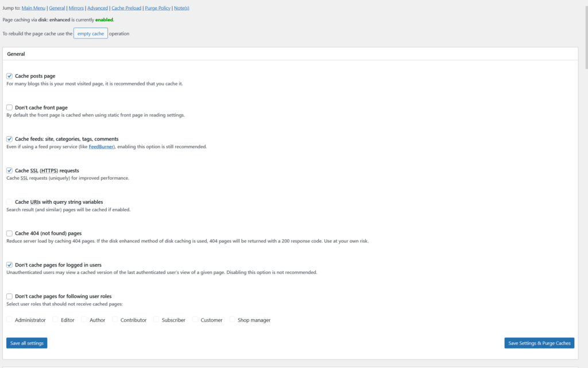Screen dimensions: 588x368
Task: Click Save all settings button
Action: 26,343
